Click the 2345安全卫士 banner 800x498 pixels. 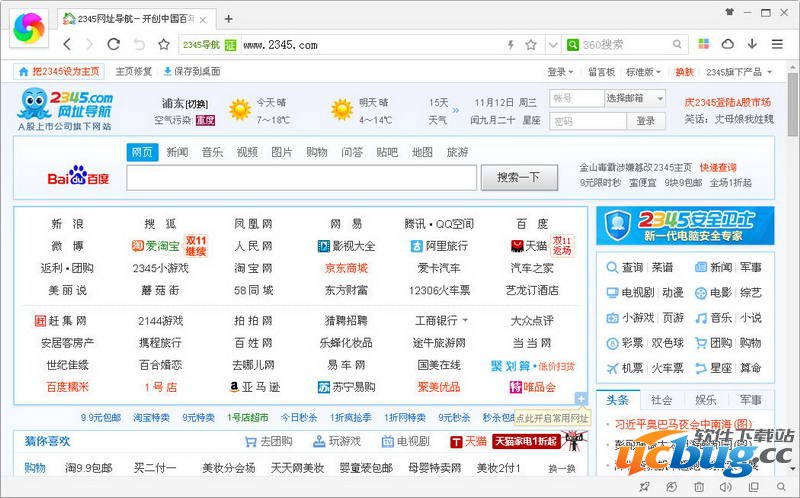685,226
